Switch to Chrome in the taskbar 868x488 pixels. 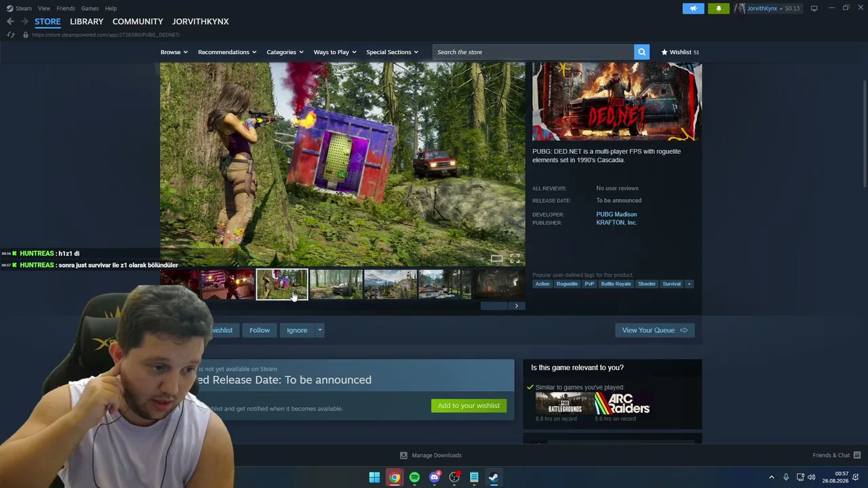pos(394,477)
